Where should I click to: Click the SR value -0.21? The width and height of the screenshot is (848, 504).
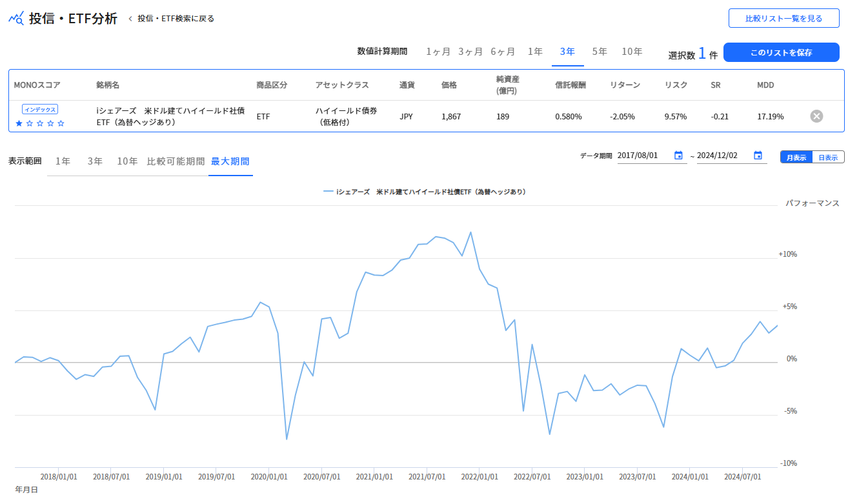[720, 117]
